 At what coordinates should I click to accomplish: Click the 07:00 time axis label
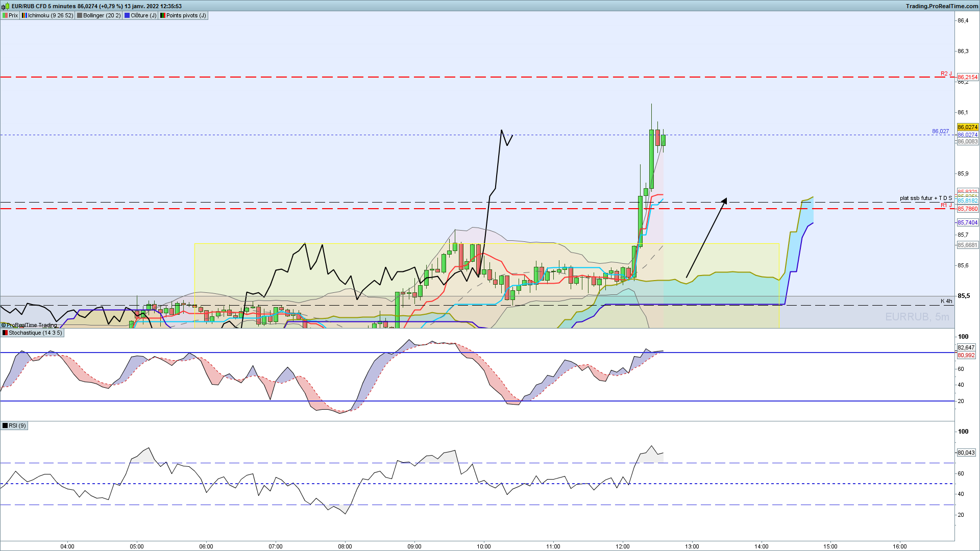276,546
